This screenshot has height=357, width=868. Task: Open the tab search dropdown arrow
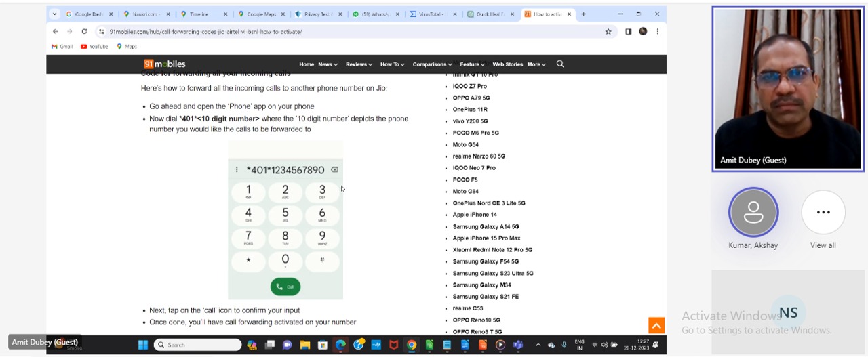click(x=54, y=14)
